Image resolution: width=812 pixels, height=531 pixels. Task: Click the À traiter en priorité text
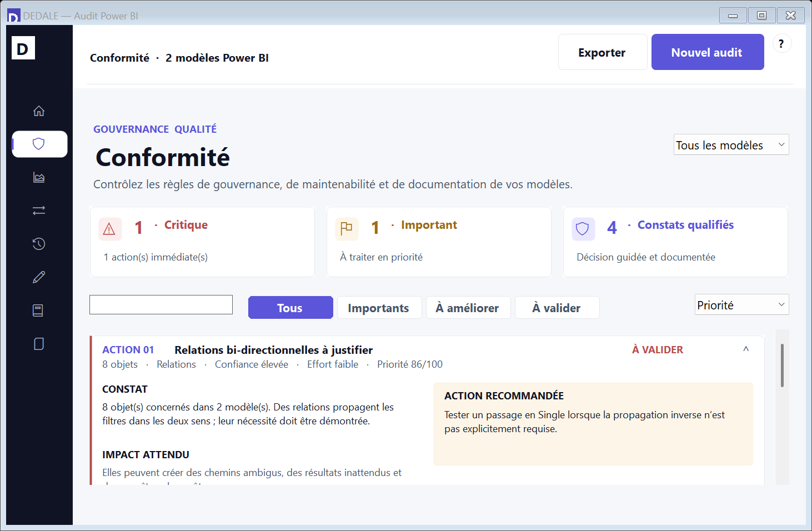point(382,257)
